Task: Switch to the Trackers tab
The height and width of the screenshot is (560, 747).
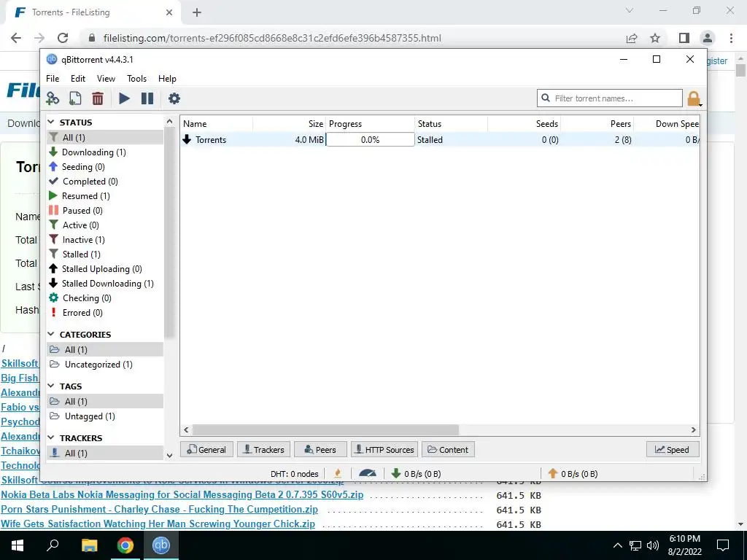Action: click(263, 449)
